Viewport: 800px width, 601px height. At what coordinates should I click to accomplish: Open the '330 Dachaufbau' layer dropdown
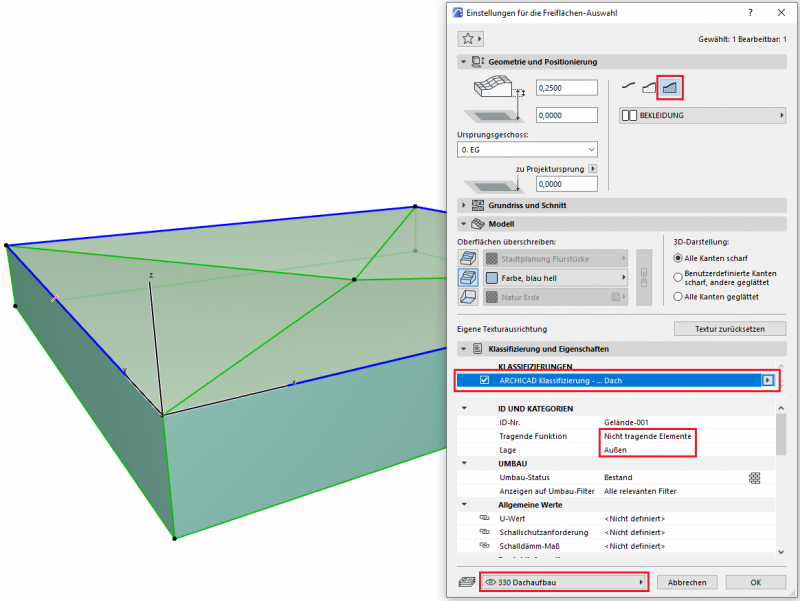[x=563, y=581]
